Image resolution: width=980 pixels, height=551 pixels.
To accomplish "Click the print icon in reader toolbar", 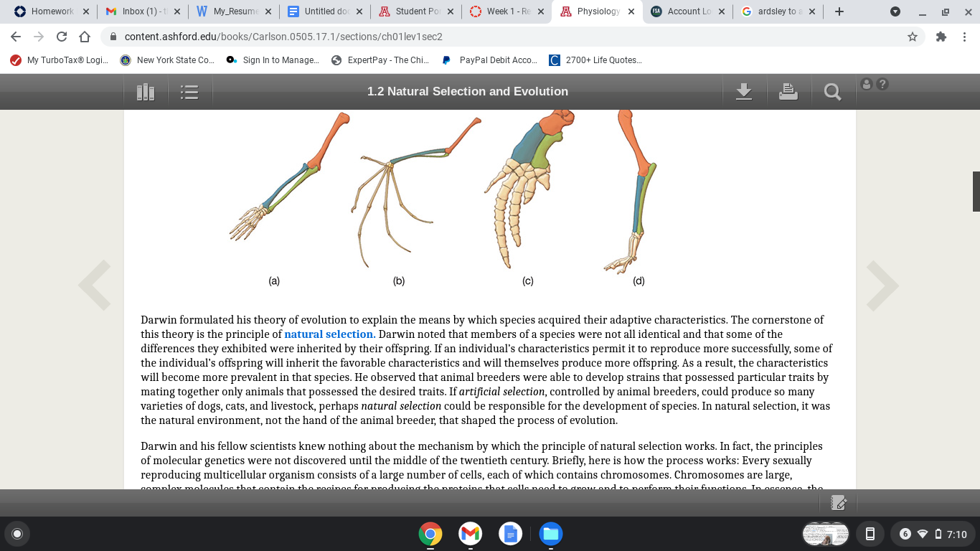I will 788,92.
